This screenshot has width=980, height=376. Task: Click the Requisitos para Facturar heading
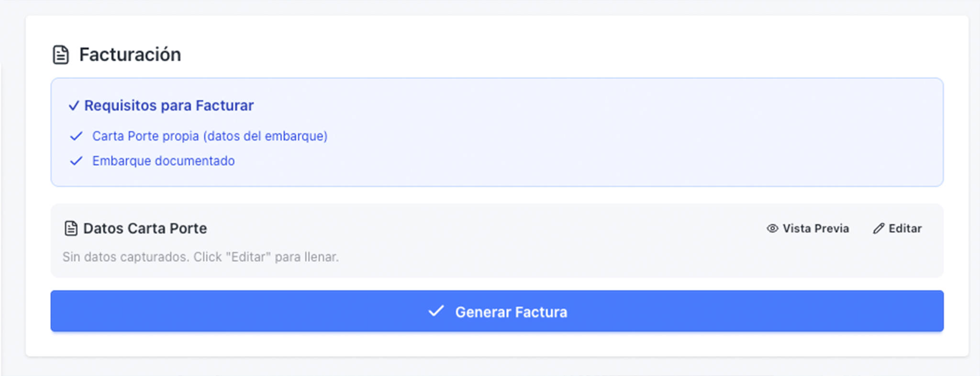point(169,106)
